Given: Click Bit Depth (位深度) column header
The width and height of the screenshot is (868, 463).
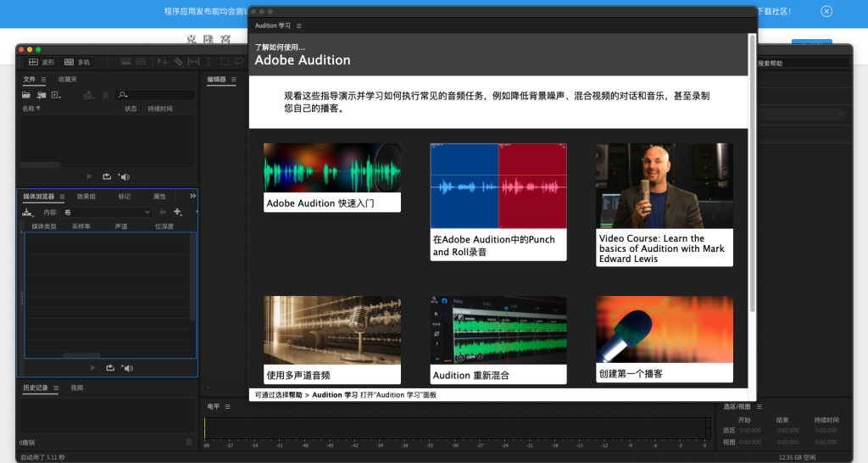Looking at the screenshot, I should 164,226.
